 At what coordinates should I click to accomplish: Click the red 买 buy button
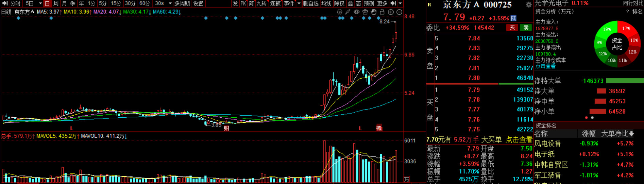click(x=512, y=28)
